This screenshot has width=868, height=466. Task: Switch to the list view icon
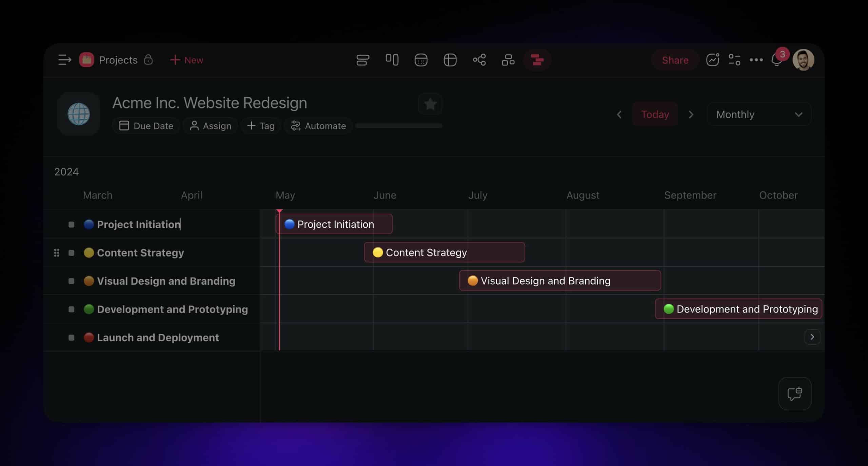(362, 60)
